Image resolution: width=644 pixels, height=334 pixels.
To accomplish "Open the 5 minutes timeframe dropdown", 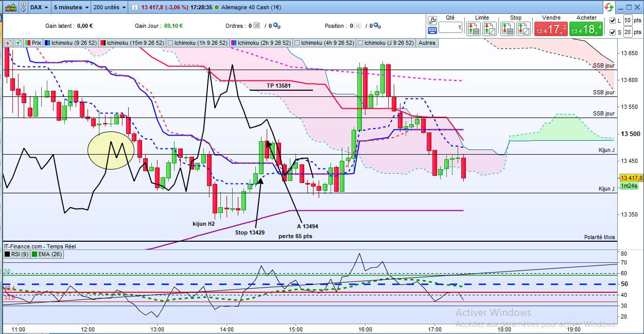I will [x=72, y=7].
